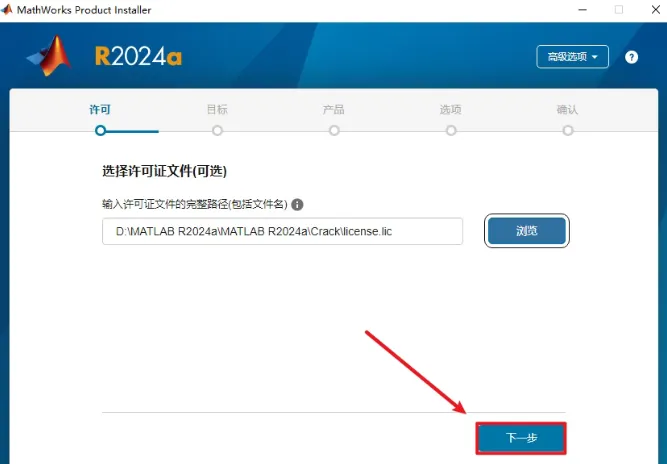Click the 目标 step progress circle
Image resolution: width=667 pixels, height=464 pixels.
click(x=217, y=131)
